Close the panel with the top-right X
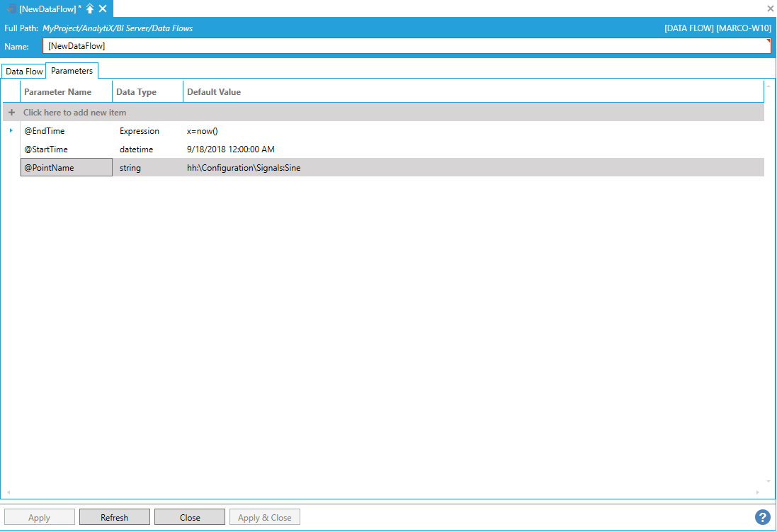Viewport: 777px width, 532px height. click(771, 9)
